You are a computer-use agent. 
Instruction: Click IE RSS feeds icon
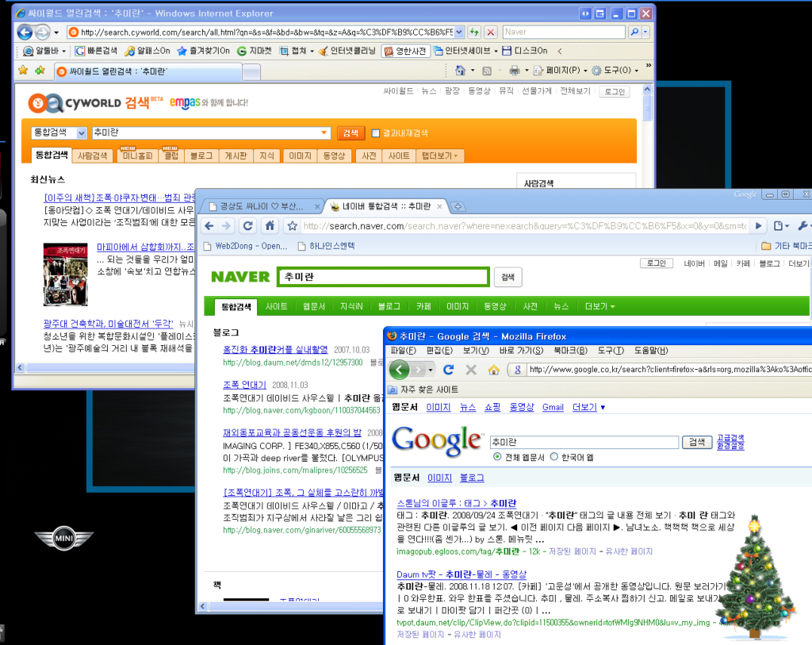coord(487,71)
